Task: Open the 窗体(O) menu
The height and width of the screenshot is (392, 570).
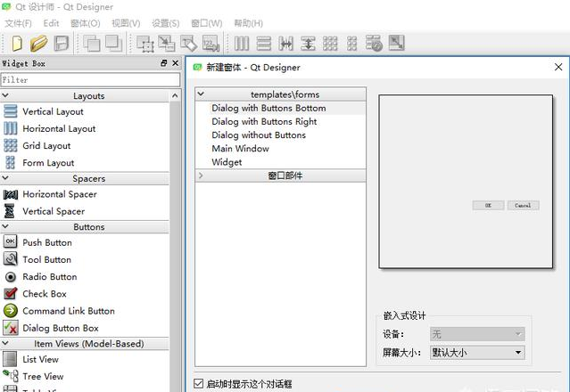Action: tap(86, 23)
